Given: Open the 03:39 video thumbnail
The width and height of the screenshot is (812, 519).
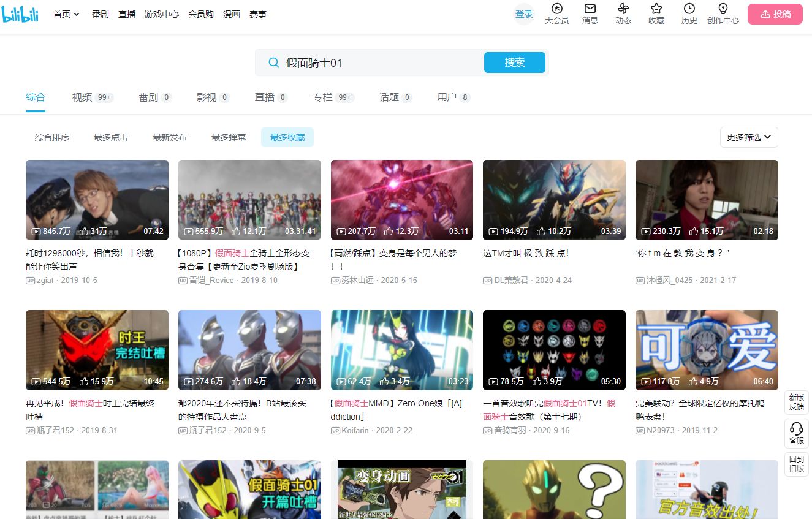Looking at the screenshot, I should pyautogui.click(x=554, y=200).
